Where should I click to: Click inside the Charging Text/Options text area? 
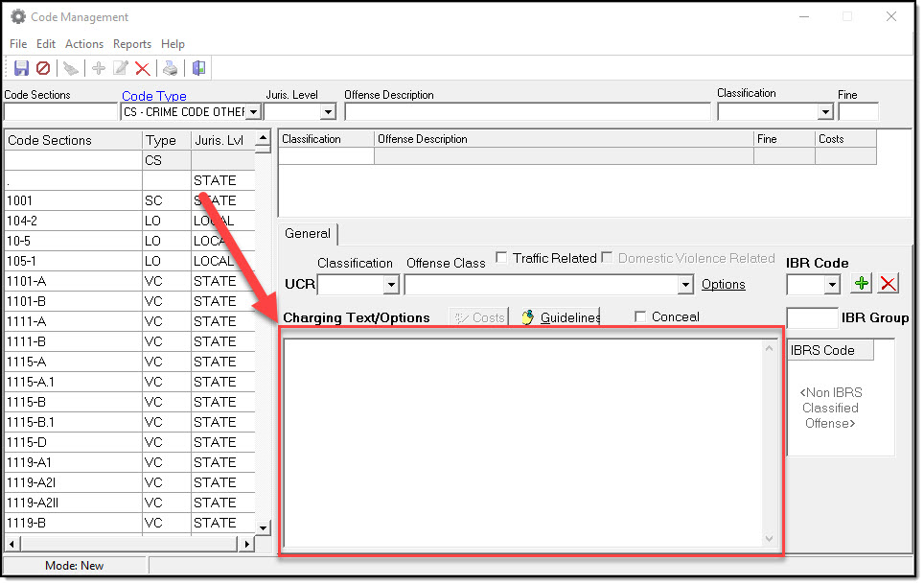click(x=522, y=441)
